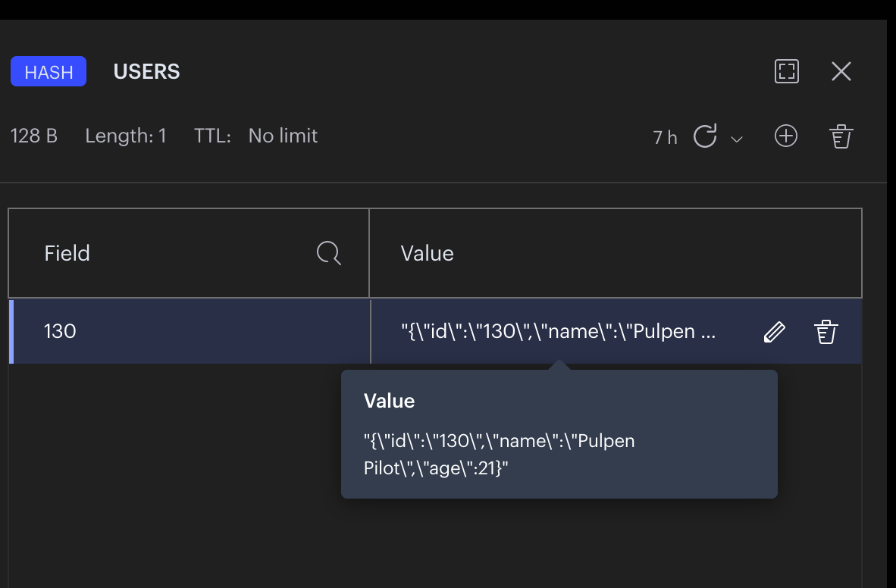Click the 128 B memory usage label

point(33,136)
